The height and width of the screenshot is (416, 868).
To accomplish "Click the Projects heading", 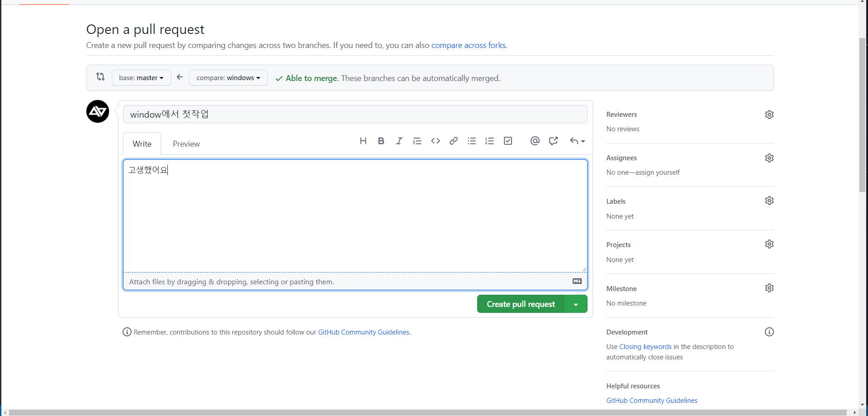I will point(618,244).
